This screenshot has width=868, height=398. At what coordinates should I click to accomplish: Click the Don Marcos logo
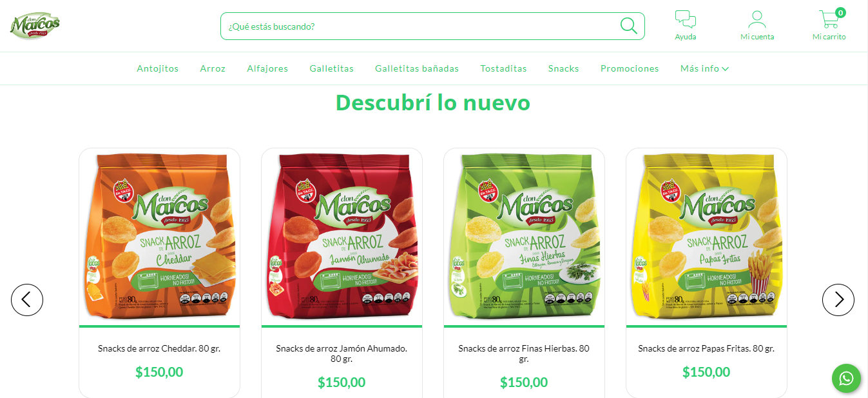35,26
